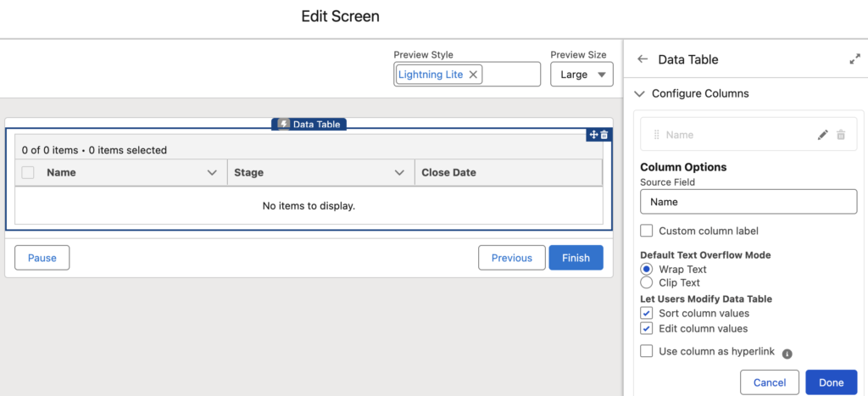Uncheck Edit column values
The image size is (868, 396).
tap(646, 328)
